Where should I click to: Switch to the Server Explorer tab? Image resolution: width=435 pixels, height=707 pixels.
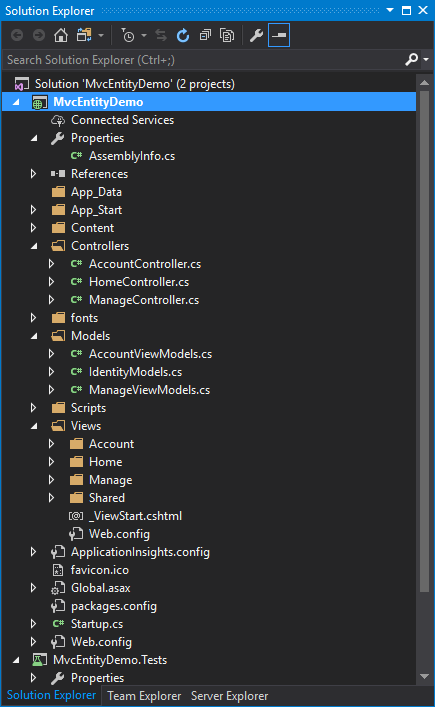229,696
